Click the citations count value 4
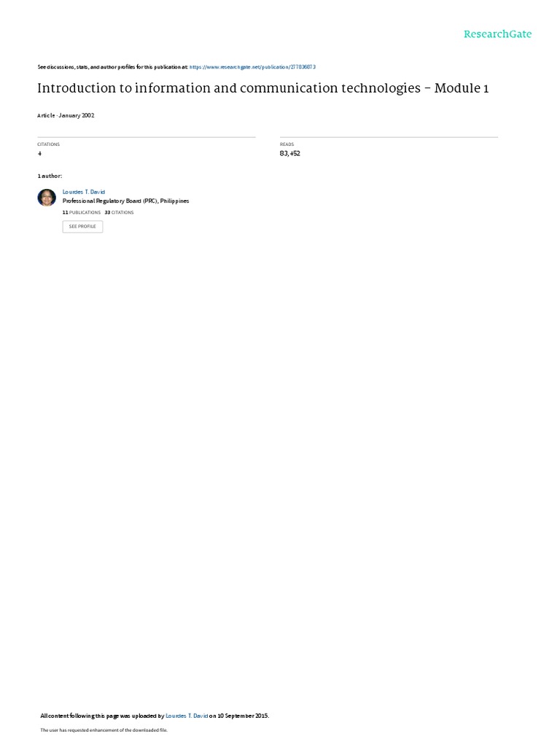 pyautogui.click(x=39, y=153)
